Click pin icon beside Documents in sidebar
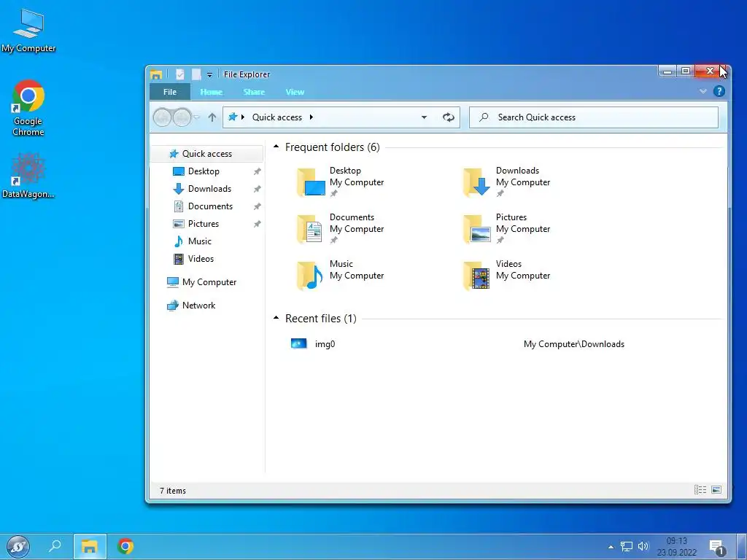This screenshot has height=560, width=747. click(258, 206)
